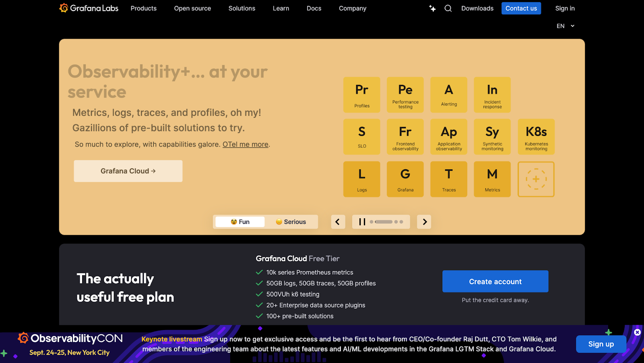Select the Performance testing (Pe) tile
Viewport: 644px width, 363px height.
coord(405,95)
